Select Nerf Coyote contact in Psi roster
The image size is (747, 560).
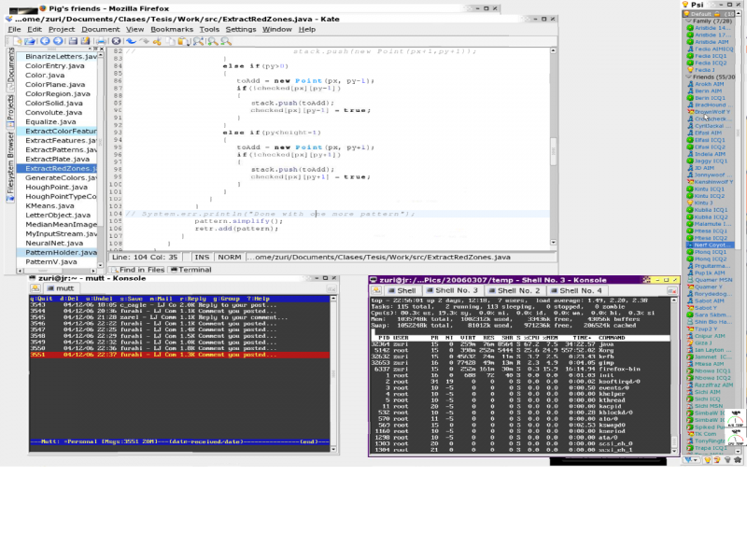pyautogui.click(x=712, y=245)
